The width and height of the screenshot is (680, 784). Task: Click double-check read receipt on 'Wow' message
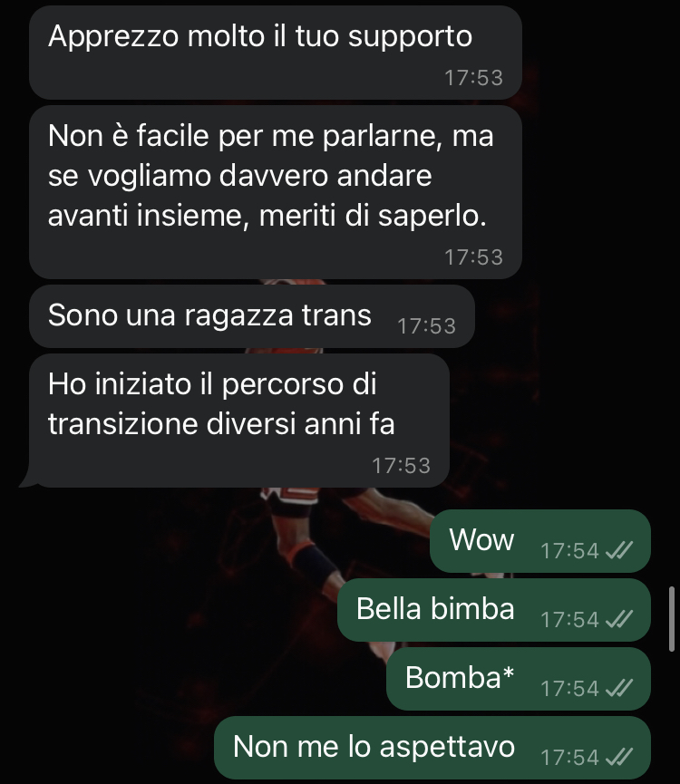pos(619,550)
